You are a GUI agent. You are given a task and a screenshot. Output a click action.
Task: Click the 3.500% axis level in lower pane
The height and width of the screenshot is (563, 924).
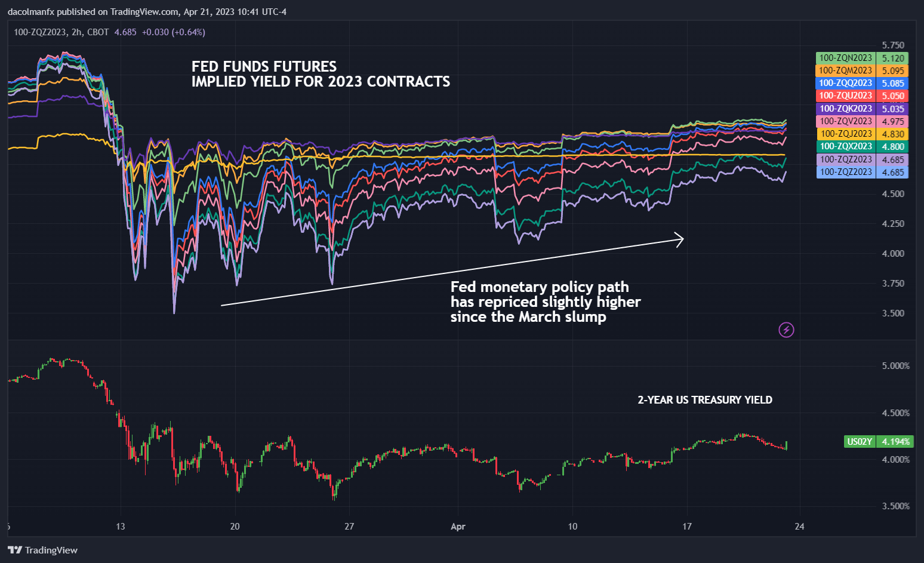pyautogui.click(x=896, y=506)
